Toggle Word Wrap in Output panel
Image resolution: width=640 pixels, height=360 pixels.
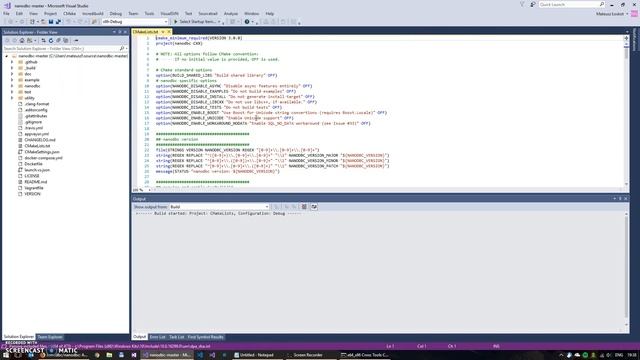click(314, 207)
